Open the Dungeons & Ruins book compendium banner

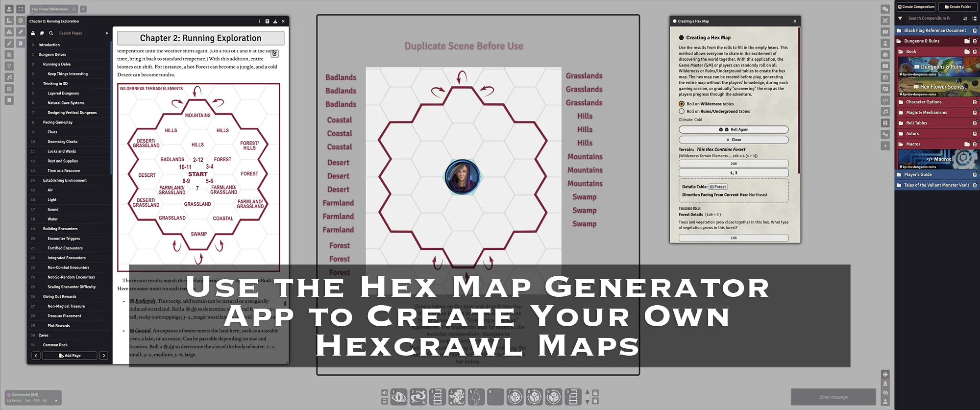[x=938, y=67]
